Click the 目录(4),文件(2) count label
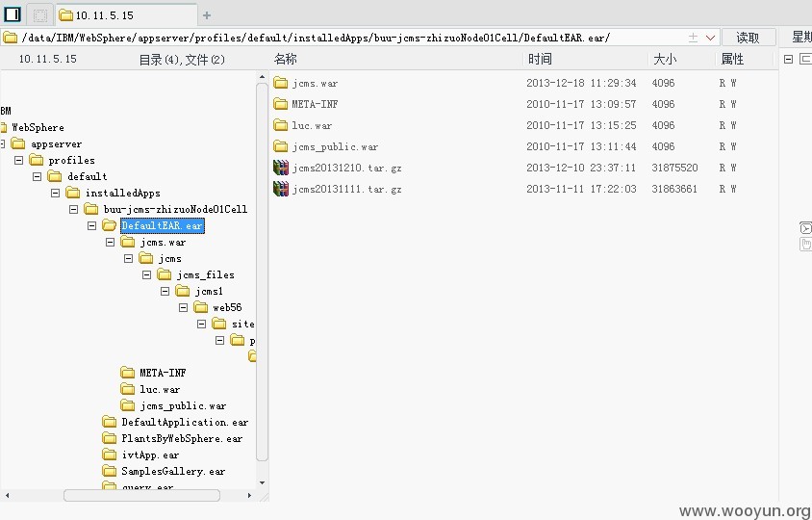 tap(182, 60)
